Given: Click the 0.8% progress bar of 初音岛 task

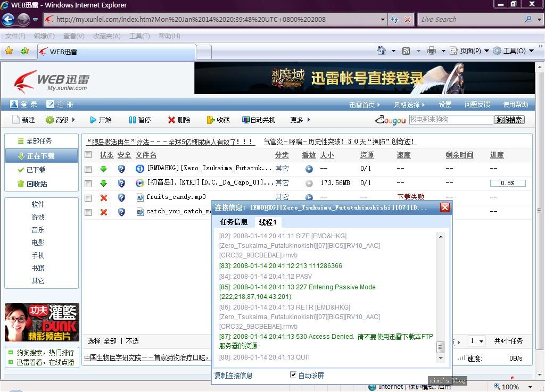Looking at the screenshot, I should click(x=508, y=183).
